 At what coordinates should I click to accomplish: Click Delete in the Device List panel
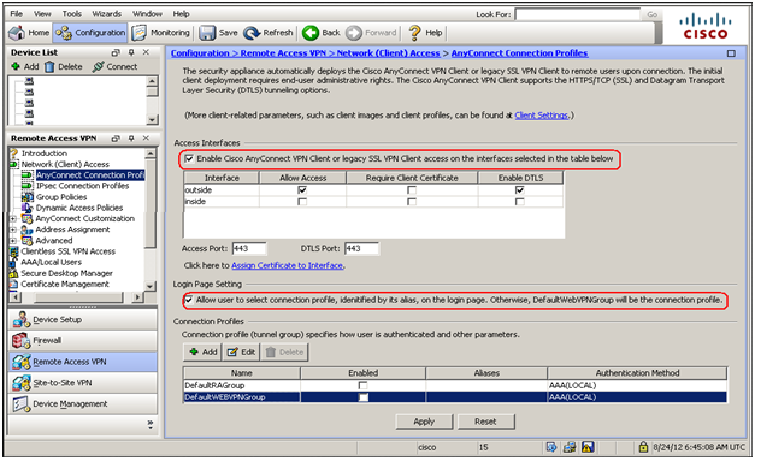[64, 67]
